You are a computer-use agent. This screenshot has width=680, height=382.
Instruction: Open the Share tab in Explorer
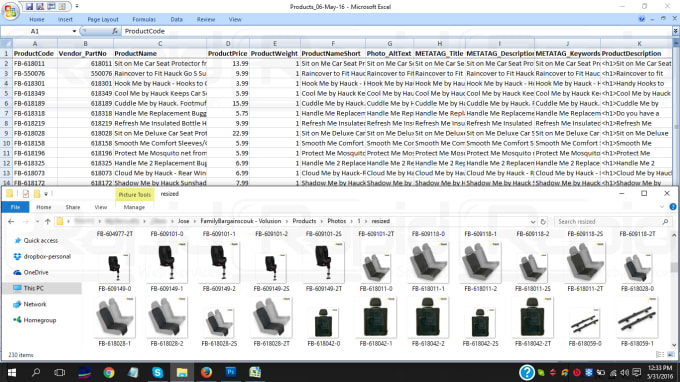tap(72, 207)
